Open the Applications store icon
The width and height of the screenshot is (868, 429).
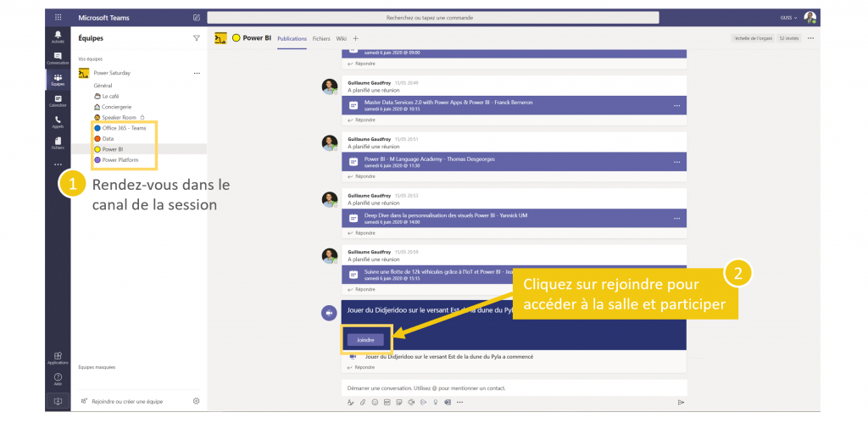coord(58,357)
